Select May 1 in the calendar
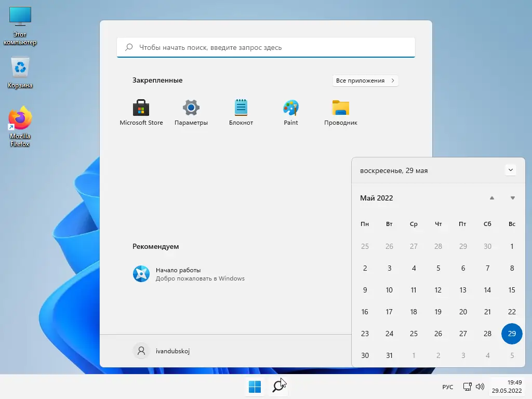The width and height of the screenshot is (532, 399). point(512,246)
